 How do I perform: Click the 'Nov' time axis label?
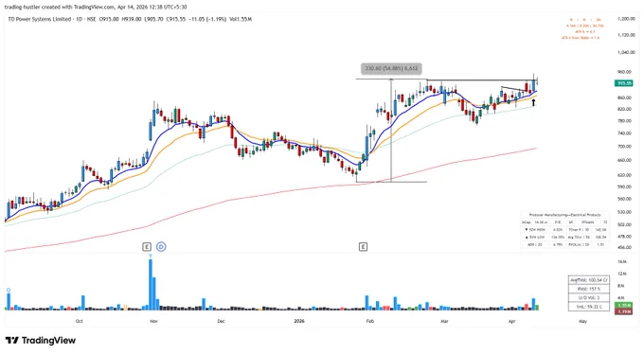point(153,321)
